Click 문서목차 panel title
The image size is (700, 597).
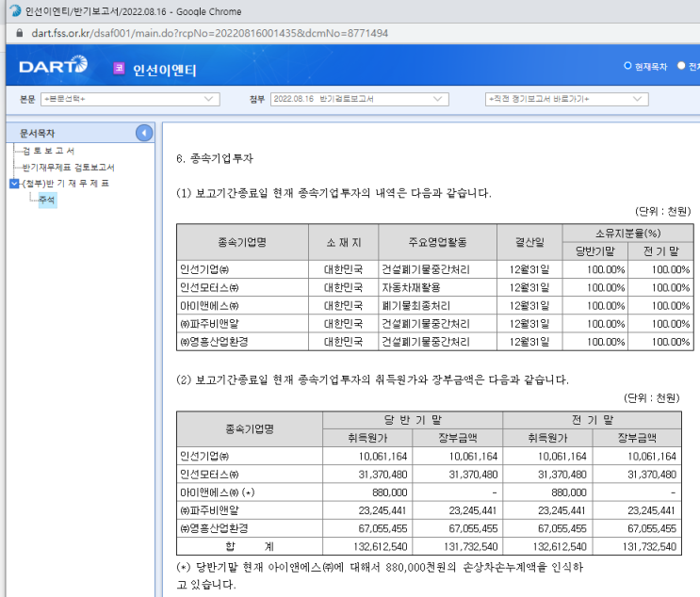(37, 133)
